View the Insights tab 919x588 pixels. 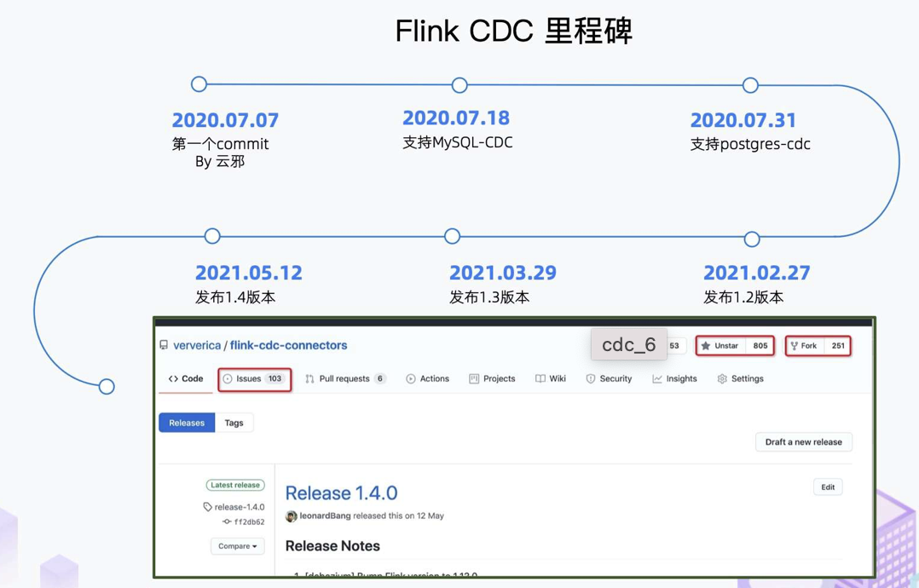point(674,379)
